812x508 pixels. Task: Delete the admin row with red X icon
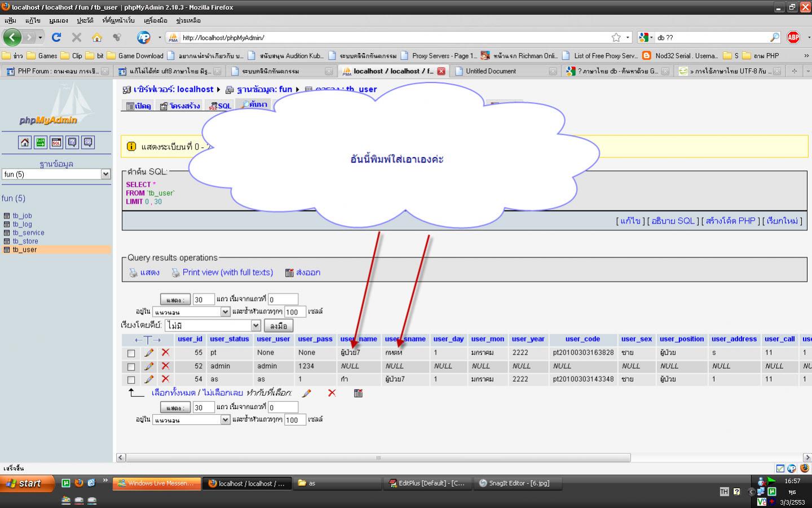165,366
